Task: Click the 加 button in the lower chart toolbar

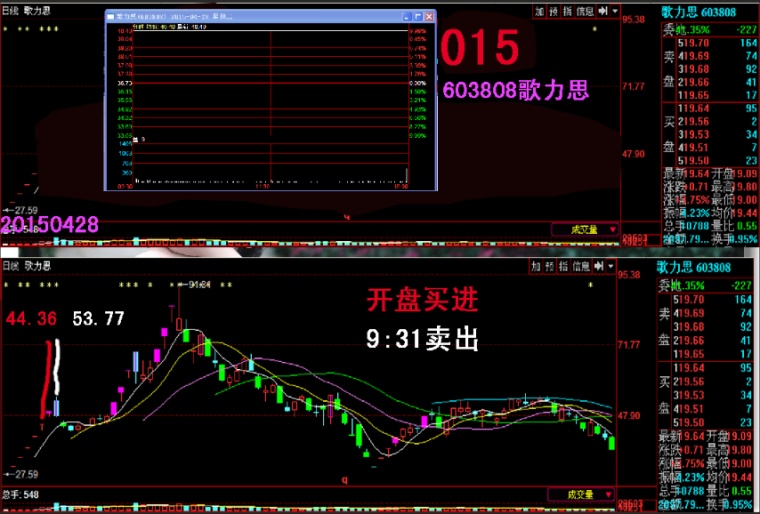Action: [536, 266]
